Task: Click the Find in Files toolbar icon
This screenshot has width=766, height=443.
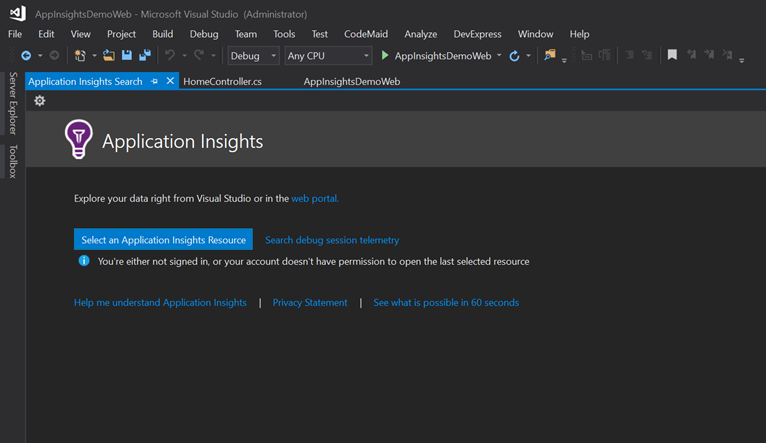Action: click(x=550, y=55)
